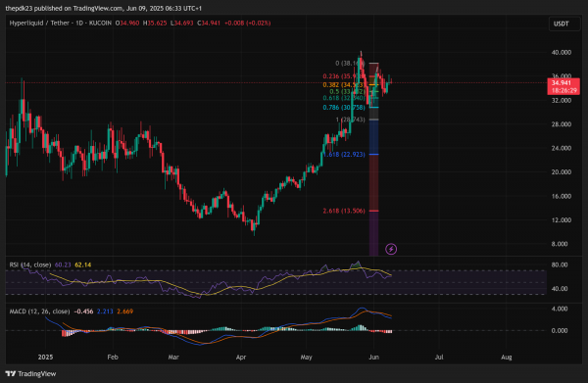Select the RSI (14, close) indicator legend
The height and width of the screenshot is (383, 588).
(30, 264)
